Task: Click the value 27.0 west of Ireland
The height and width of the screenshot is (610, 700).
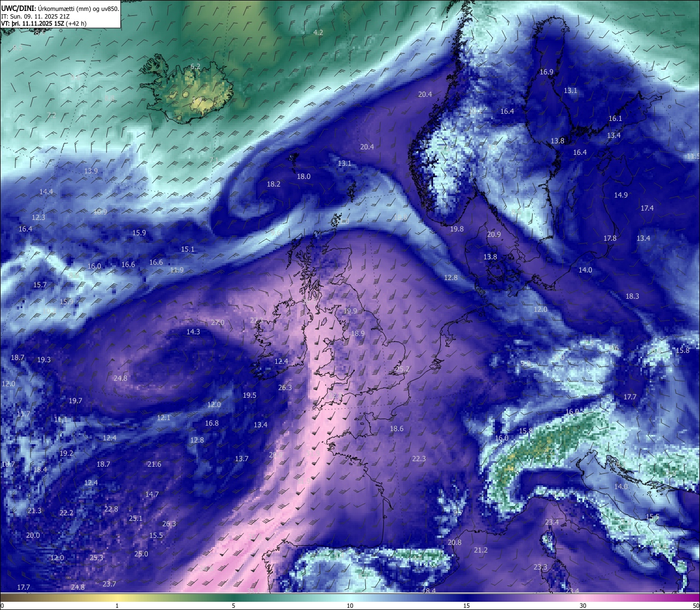Action: pos(218,322)
